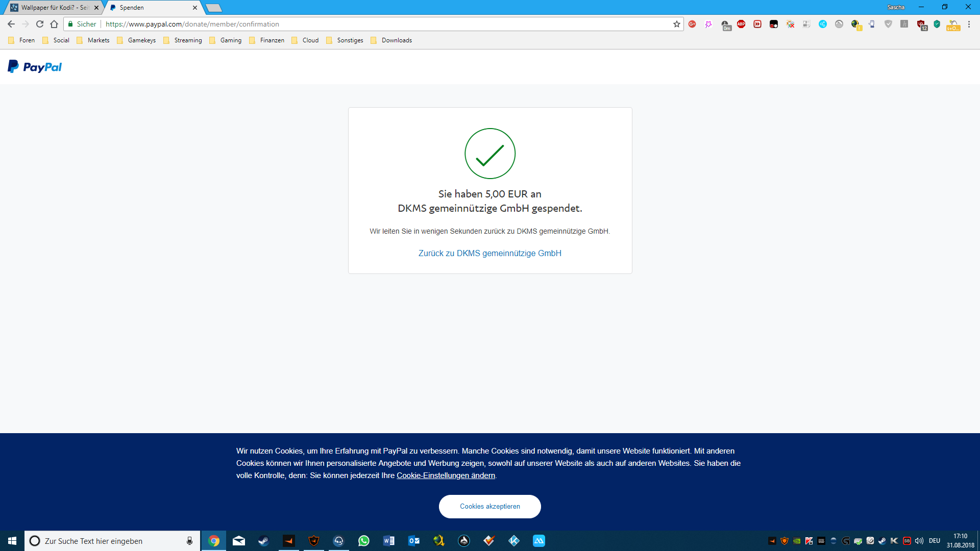Open the 'Gamekeys' bookmarks folder
Screen dimensions: 980x551
[136, 40]
